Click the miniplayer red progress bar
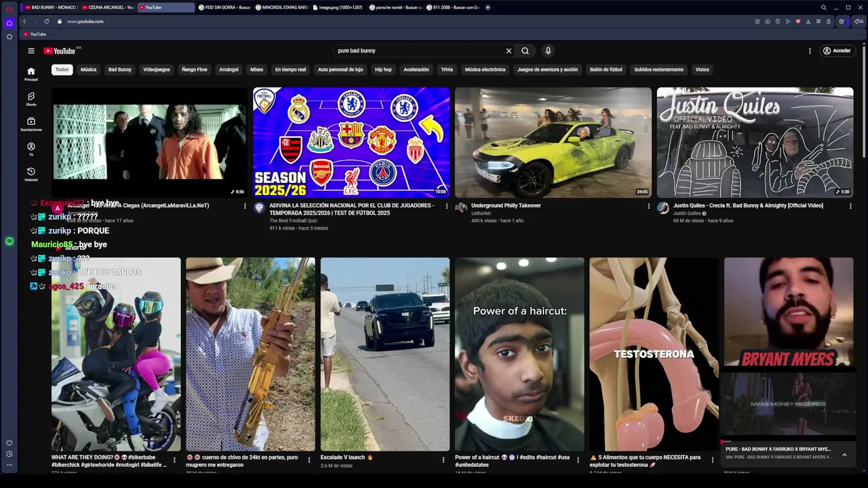 click(x=788, y=441)
